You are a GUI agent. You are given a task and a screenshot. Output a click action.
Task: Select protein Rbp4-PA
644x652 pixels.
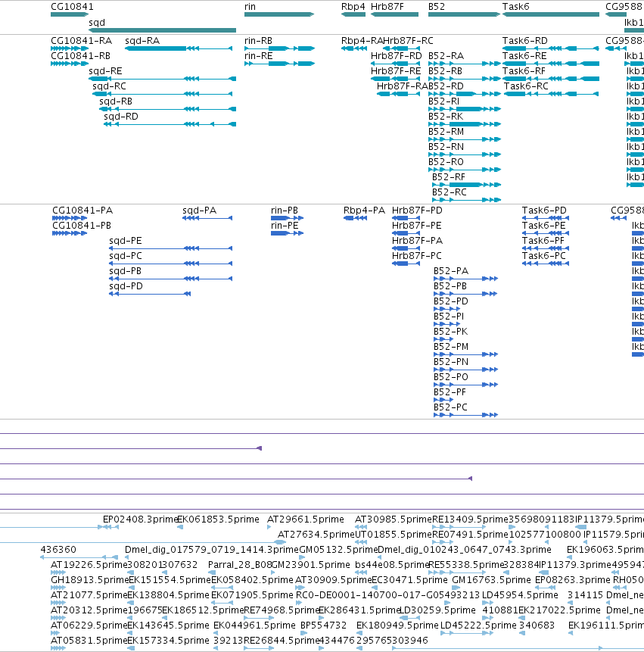355,218
